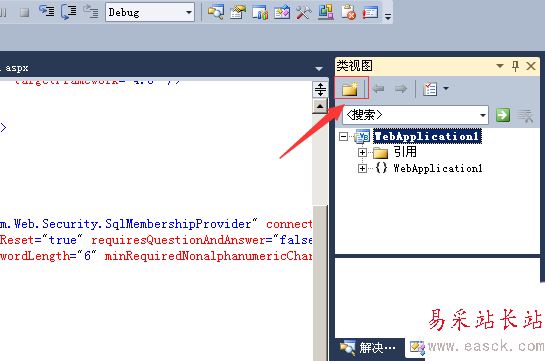Click the editor split handle above scrollbar

(x=320, y=90)
